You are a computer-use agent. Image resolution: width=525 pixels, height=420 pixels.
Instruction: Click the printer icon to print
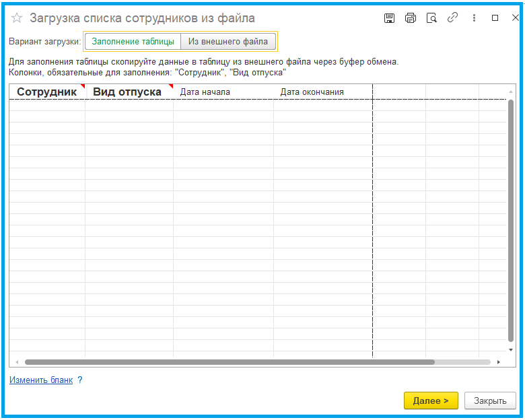click(410, 18)
